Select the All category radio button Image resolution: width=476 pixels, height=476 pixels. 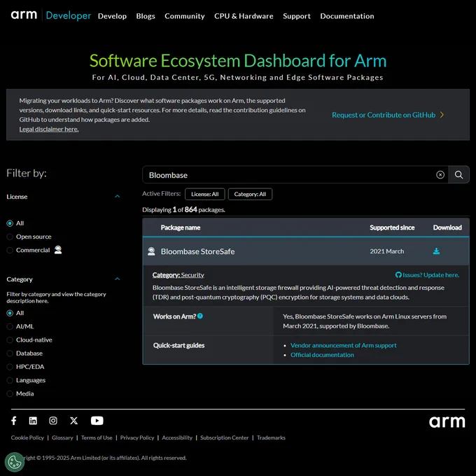[10, 313]
